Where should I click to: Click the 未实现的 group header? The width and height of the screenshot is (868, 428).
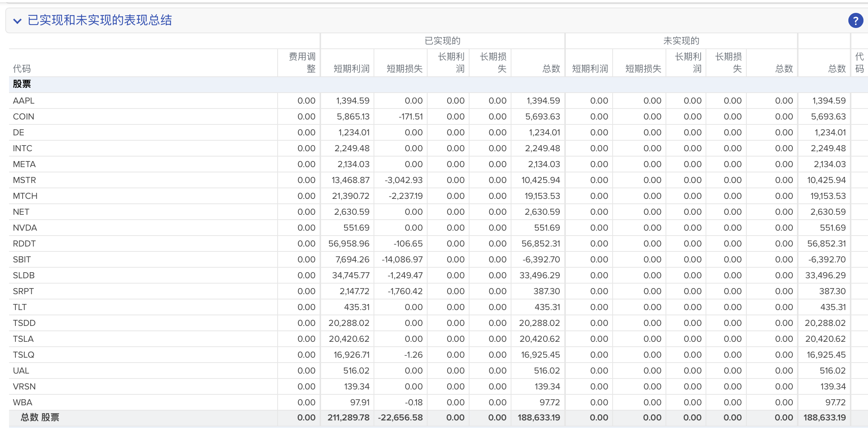pos(681,41)
